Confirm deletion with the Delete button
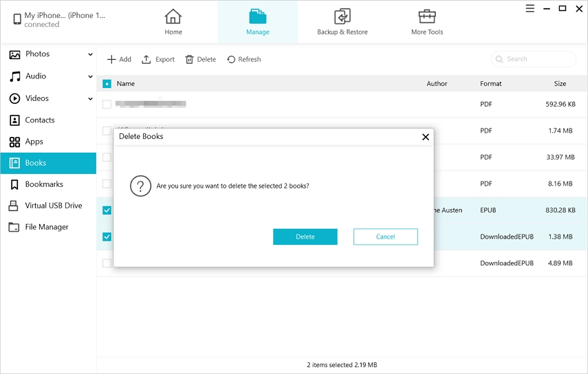The width and height of the screenshot is (588, 374). [305, 236]
